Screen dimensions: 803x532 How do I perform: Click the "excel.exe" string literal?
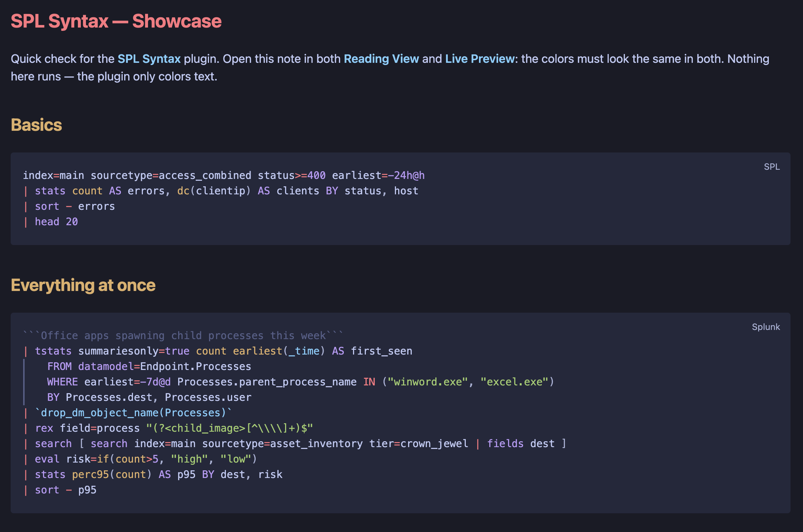[x=514, y=382]
